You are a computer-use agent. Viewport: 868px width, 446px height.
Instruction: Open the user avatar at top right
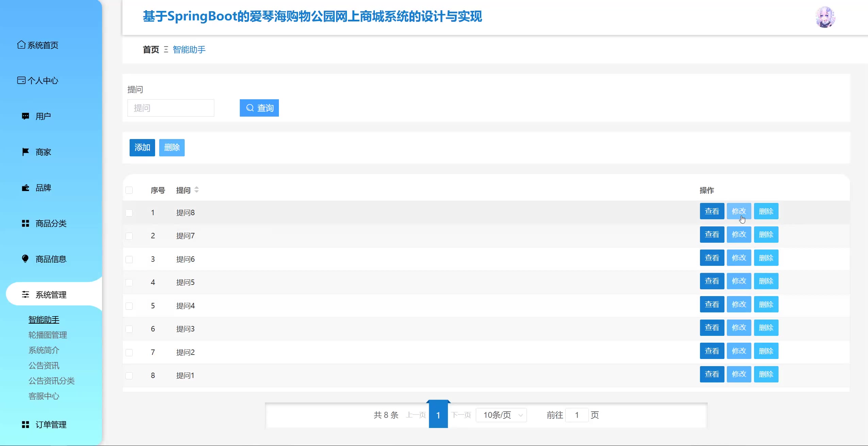click(825, 17)
